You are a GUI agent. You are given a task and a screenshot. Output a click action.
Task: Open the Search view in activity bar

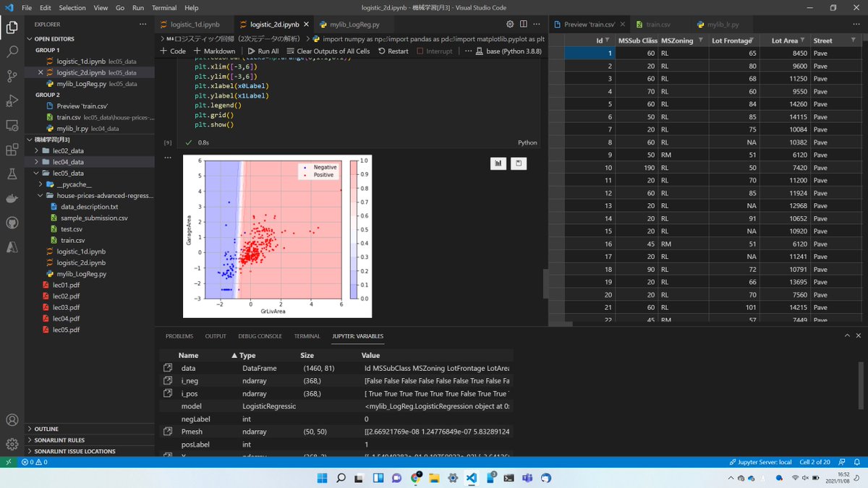12,52
